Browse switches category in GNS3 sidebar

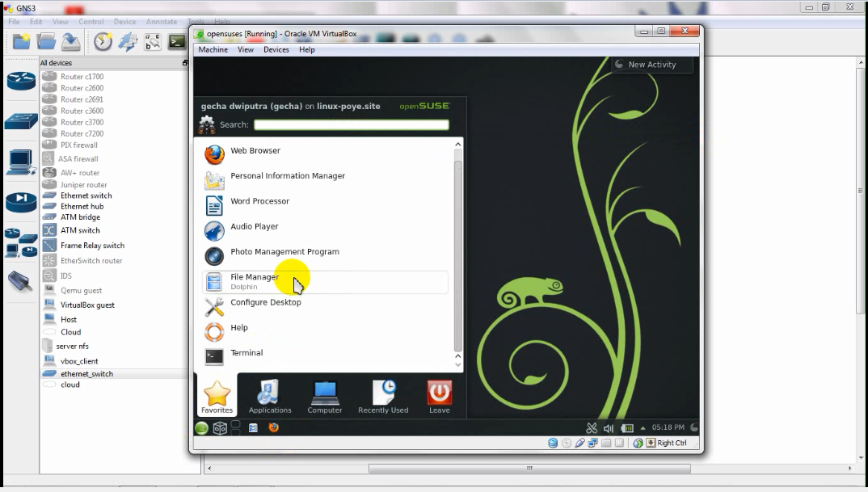pyautogui.click(x=21, y=120)
